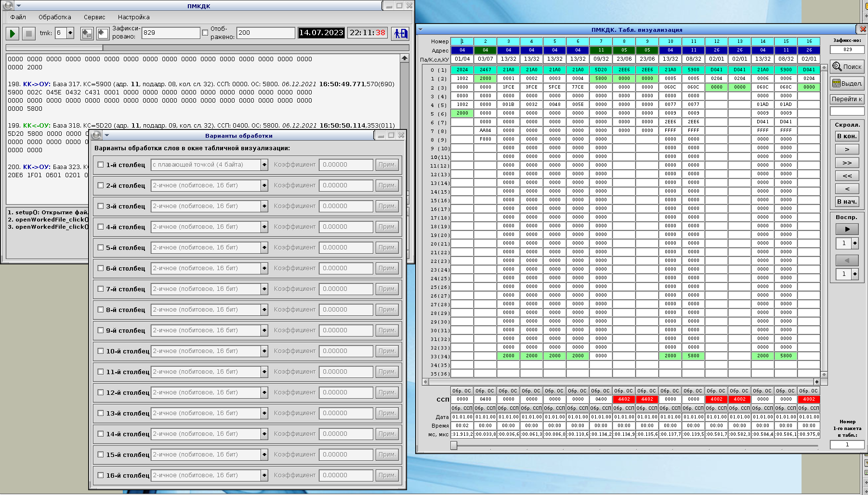Click the tag icon with swap arrows
868x495 pixels.
[87, 34]
